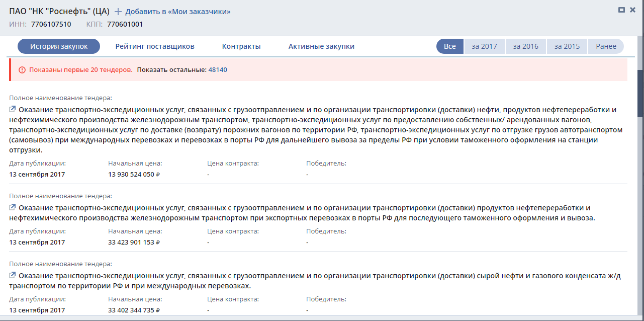Select the КПП value 770601001
644x321 pixels.
pyautogui.click(x=125, y=24)
